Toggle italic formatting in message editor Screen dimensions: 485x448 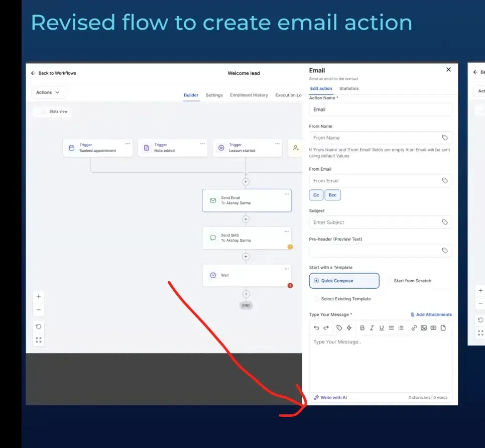point(372,328)
